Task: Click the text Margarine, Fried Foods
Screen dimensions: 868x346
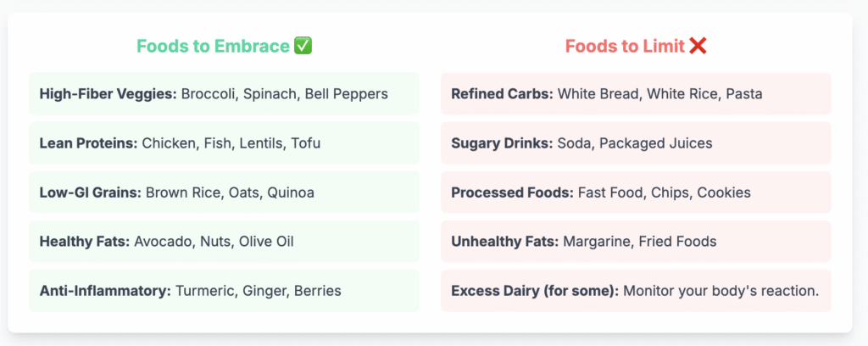Action: click(639, 242)
